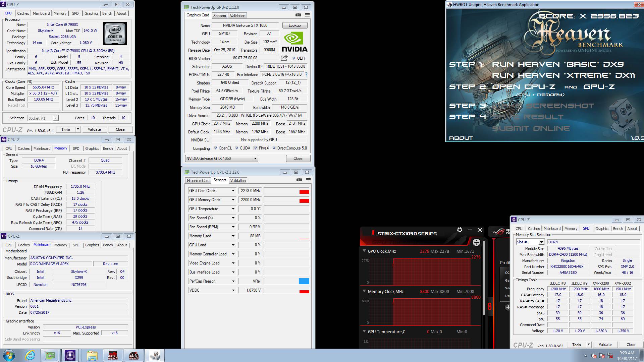Click the camera icon in the GPU-Z Sensors window
This screenshot has height=362, width=644.
(299, 180)
